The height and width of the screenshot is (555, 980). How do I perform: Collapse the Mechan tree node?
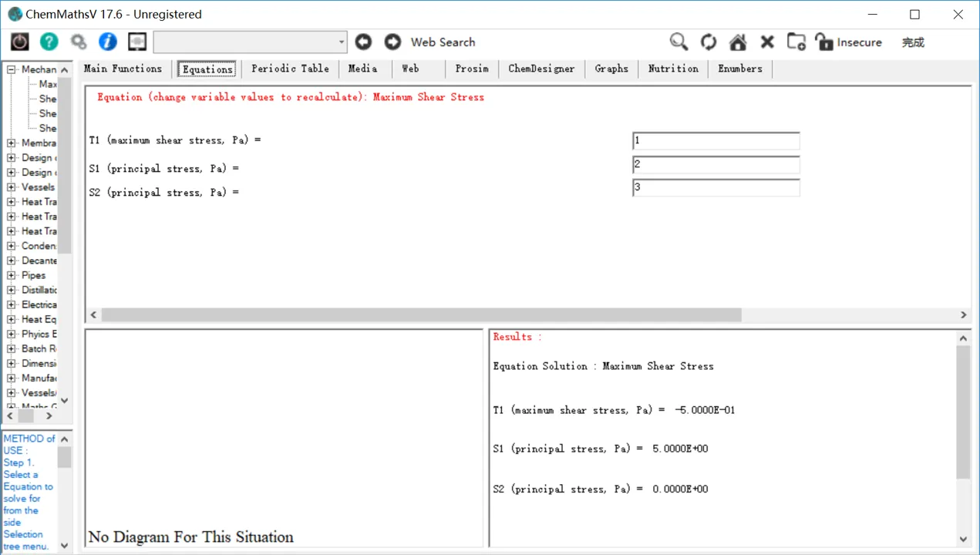click(12, 69)
